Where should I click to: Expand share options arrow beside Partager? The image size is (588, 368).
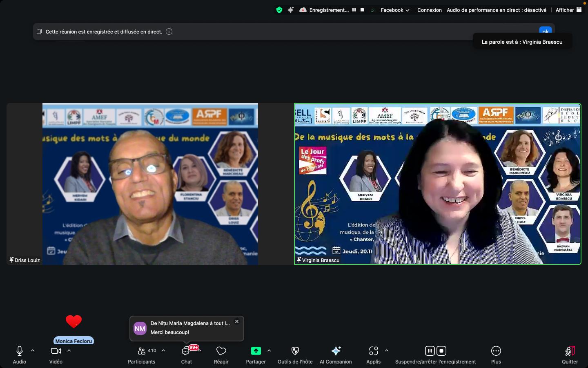(269, 350)
